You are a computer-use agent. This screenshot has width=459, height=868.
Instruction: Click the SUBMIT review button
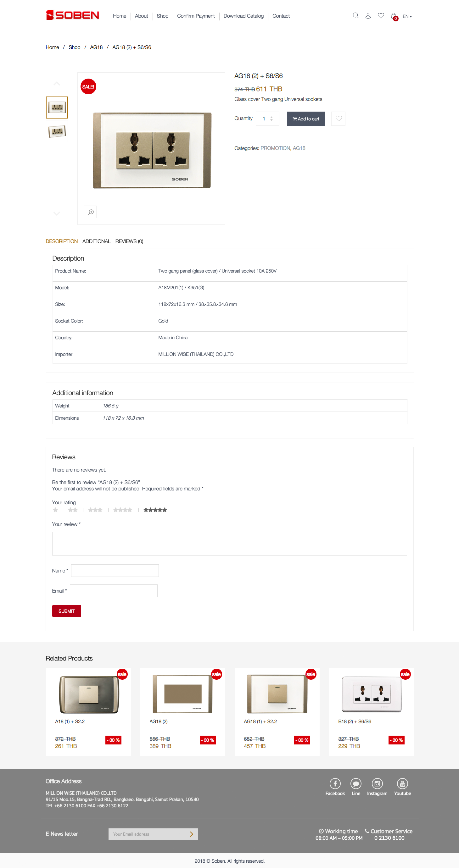(66, 611)
